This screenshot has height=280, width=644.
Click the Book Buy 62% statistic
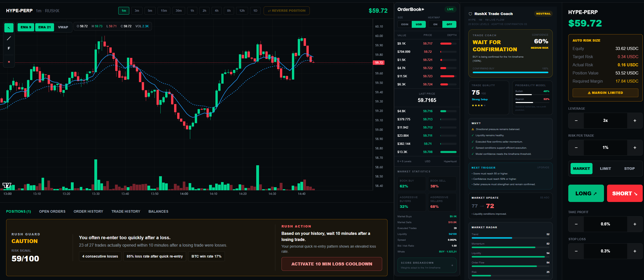[411, 184]
